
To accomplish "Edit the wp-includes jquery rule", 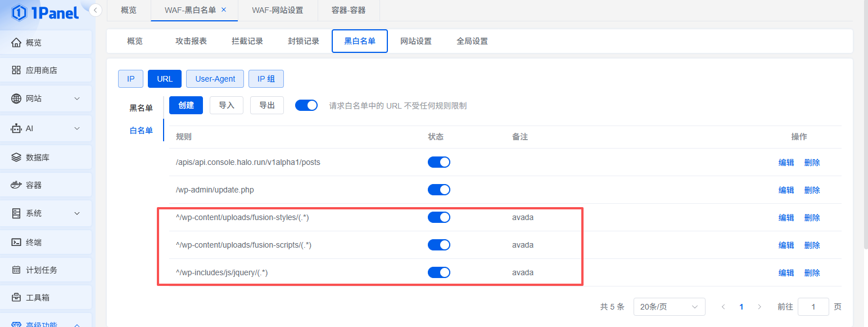I will pyautogui.click(x=786, y=273).
